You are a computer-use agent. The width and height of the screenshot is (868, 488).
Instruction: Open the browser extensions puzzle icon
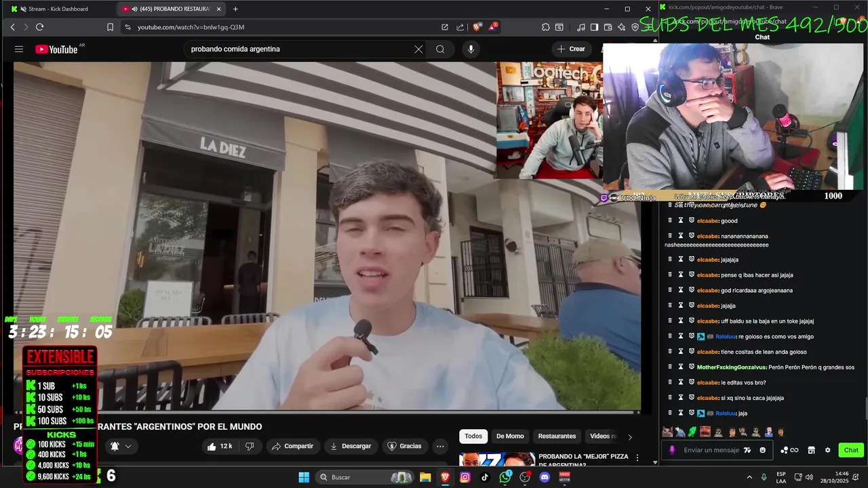coord(546,27)
